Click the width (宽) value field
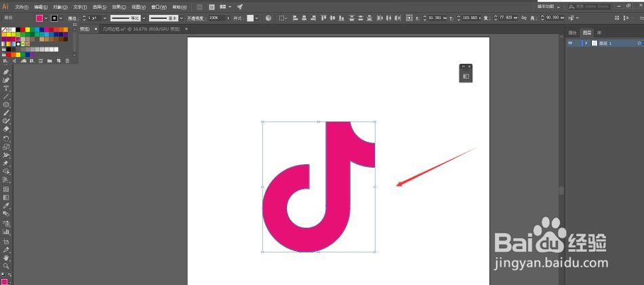 (x=509, y=18)
